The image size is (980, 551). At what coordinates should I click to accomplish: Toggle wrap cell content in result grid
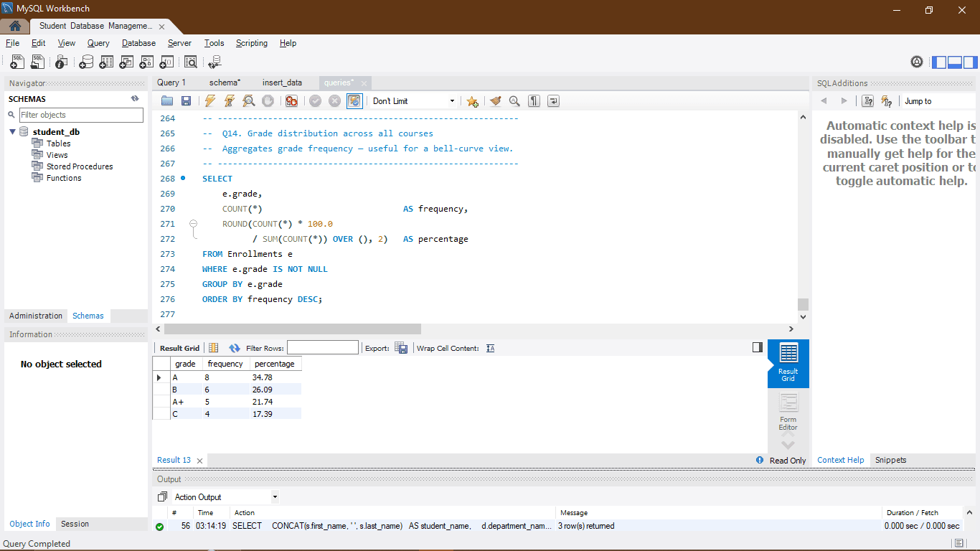491,348
